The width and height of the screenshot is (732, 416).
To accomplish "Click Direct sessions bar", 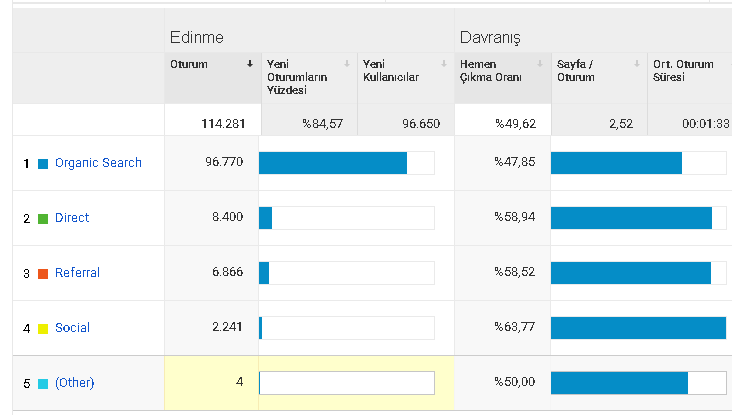I will tap(347, 218).
